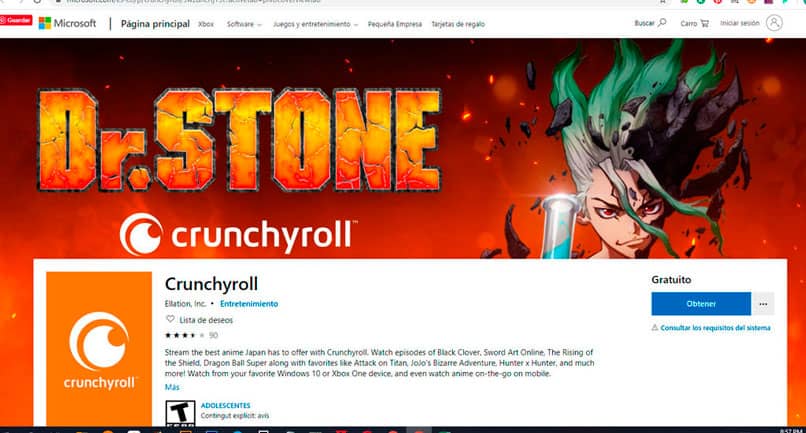Open Consultar los requisitos del sistema
The width and height of the screenshot is (806, 433).
715,328
